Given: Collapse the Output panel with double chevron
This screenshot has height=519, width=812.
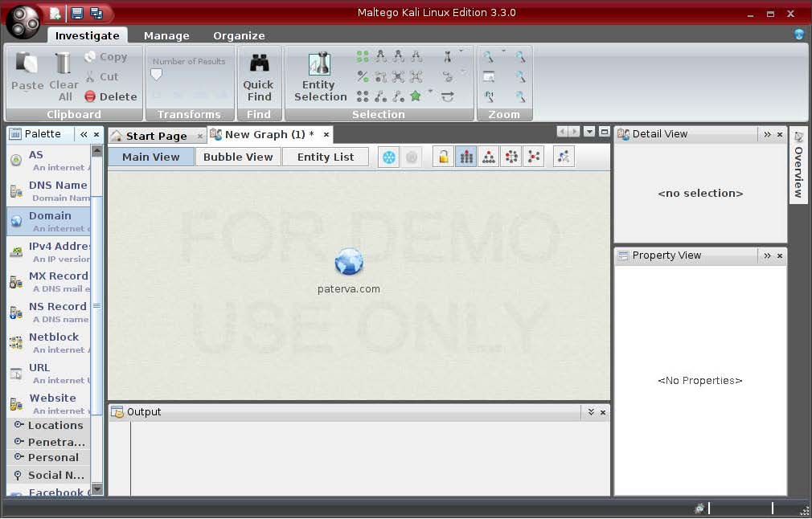Looking at the screenshot, I should pyautogui.click(x=591, y=411).
